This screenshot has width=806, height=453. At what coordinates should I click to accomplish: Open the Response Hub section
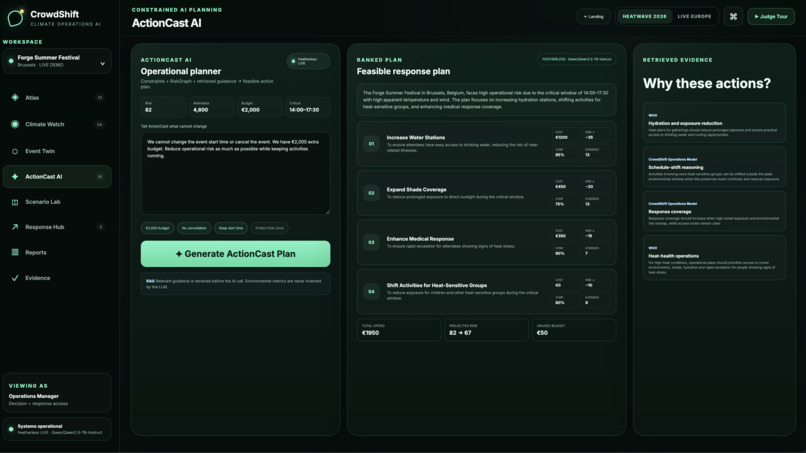click(57, 227)
